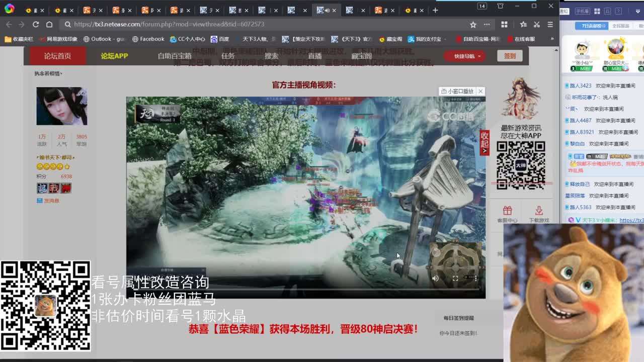
Task: Open the browser's scissors screenshot tool
Action: pyautogui.click(x=537, y=24)
